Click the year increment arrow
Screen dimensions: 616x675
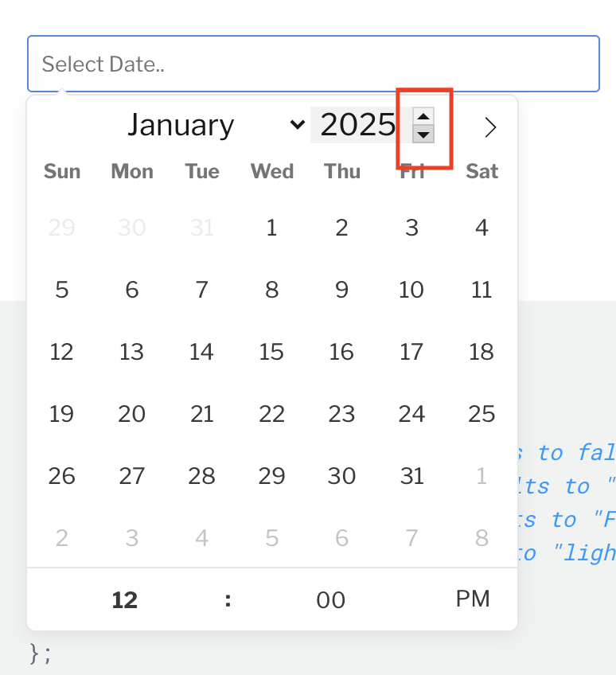423,118
